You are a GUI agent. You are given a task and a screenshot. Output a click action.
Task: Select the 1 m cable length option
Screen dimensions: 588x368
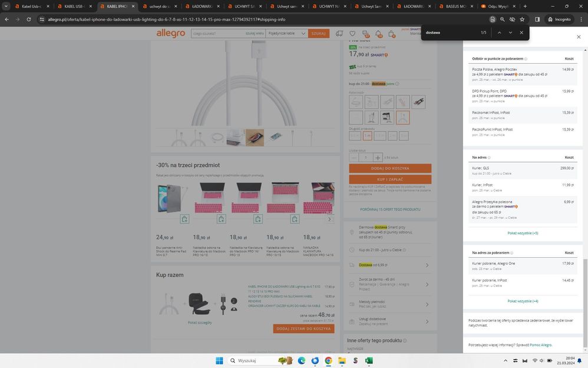point(367,136)
